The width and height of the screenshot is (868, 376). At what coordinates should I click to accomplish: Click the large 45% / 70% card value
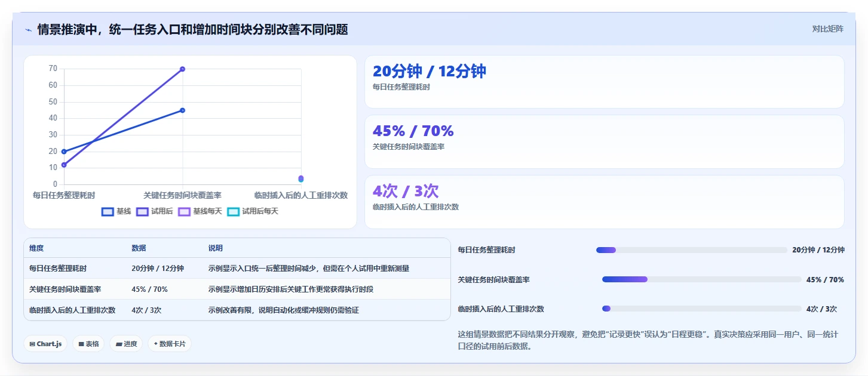tap(413, 131)
